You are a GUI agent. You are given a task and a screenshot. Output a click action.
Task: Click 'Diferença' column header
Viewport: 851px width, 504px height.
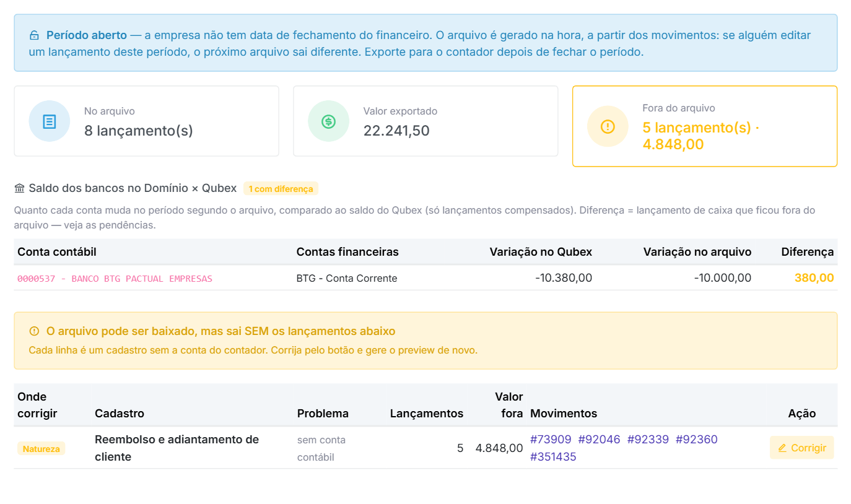coord(808,252)
